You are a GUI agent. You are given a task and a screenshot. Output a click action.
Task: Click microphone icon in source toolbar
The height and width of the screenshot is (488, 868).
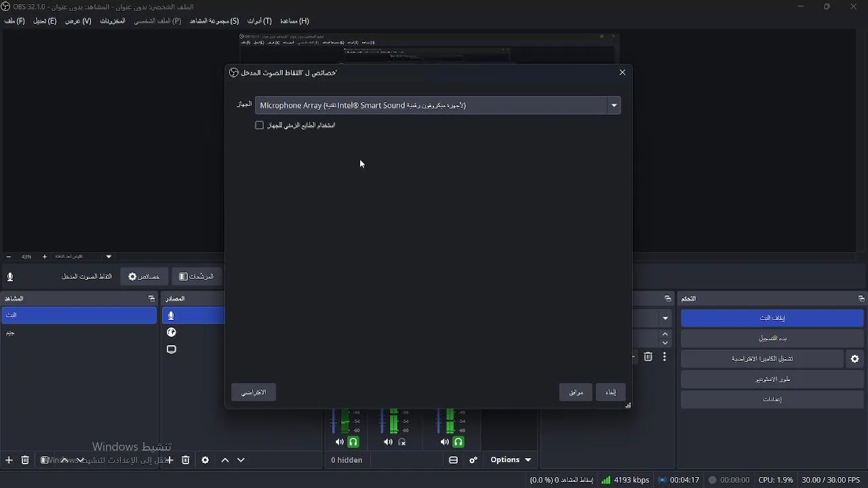[10, 277]
